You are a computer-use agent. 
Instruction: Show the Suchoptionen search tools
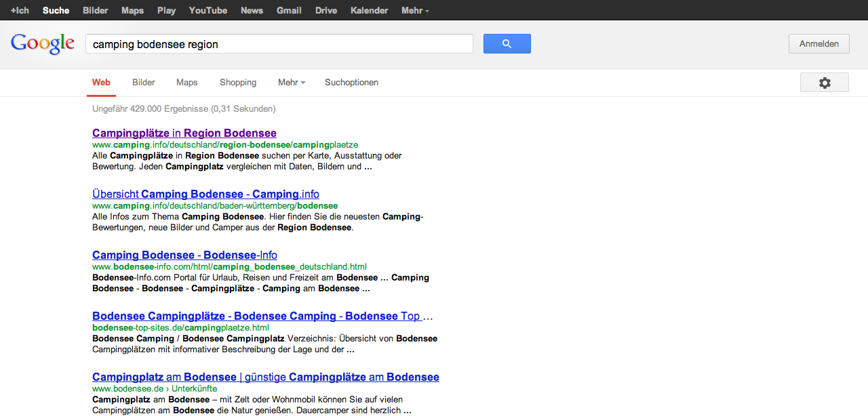pos(351,83)
